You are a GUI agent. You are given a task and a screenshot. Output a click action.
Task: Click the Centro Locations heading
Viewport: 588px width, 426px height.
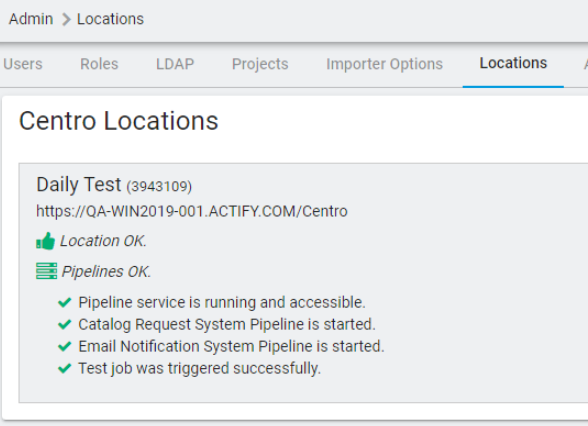[118, 121]
